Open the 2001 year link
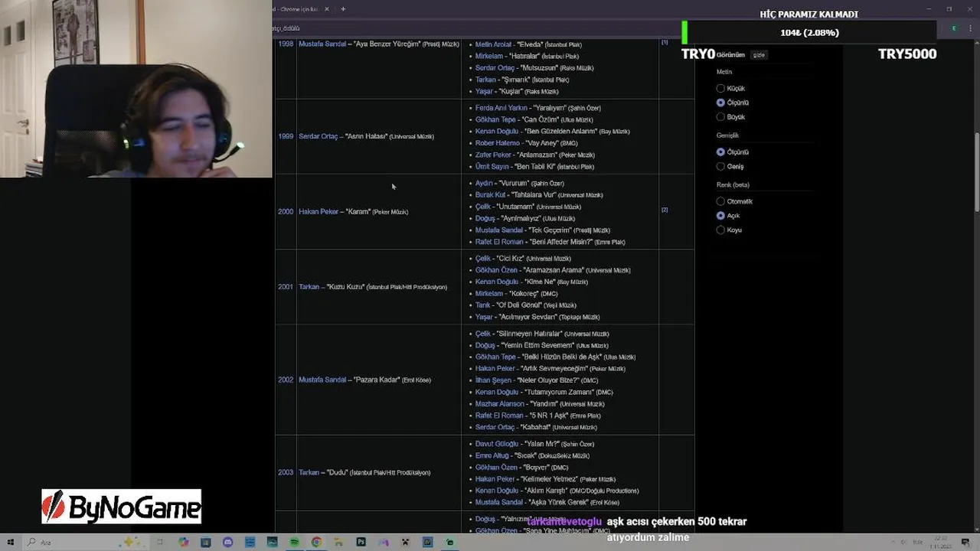Screen dimensions: 980x551 [x=286, y=287]
